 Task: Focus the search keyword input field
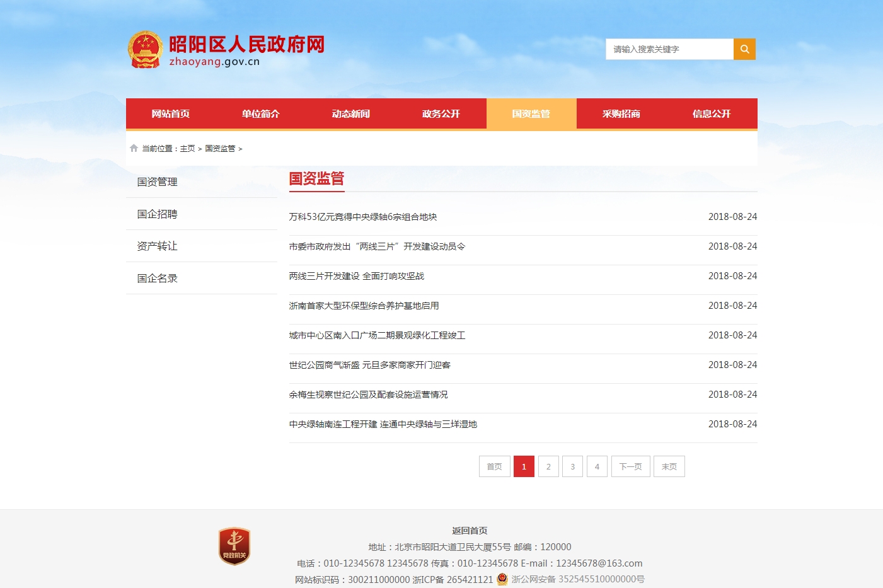[669, 49]
